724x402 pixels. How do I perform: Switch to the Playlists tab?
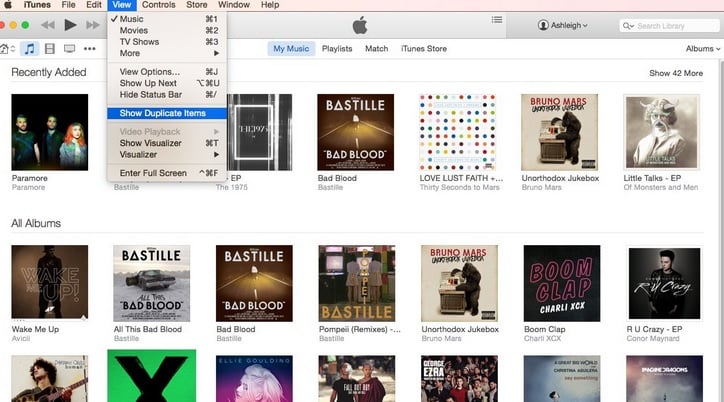(x=337, y=48)
